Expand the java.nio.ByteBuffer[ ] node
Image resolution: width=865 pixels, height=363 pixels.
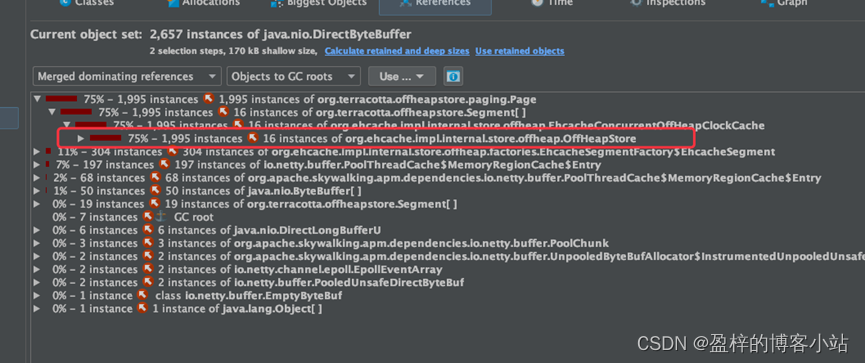pyautogui.click(x=37, y=191)
